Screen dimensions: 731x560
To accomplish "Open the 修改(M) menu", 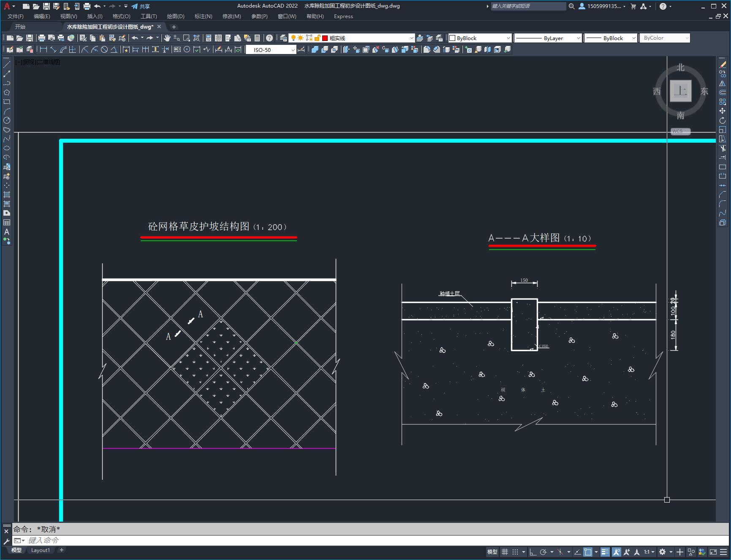I will (x=231, y=16).
